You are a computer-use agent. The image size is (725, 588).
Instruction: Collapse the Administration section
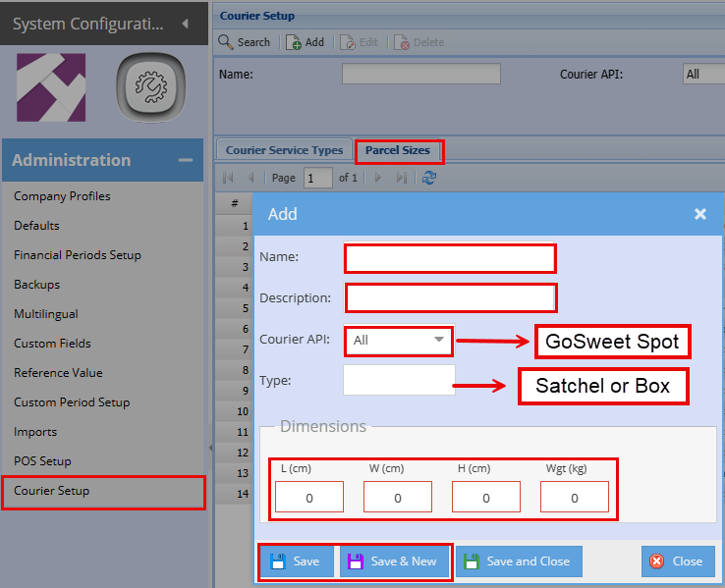[x=186, y=160]
